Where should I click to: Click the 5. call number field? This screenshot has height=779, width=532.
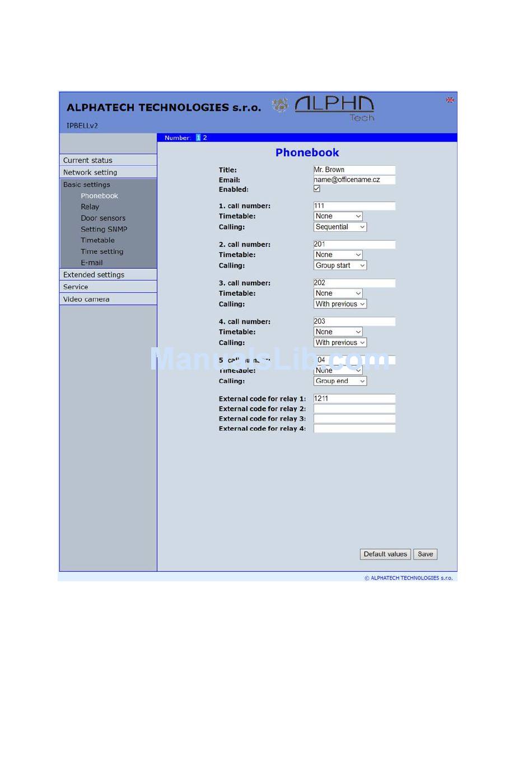click(x=354, y=360)
